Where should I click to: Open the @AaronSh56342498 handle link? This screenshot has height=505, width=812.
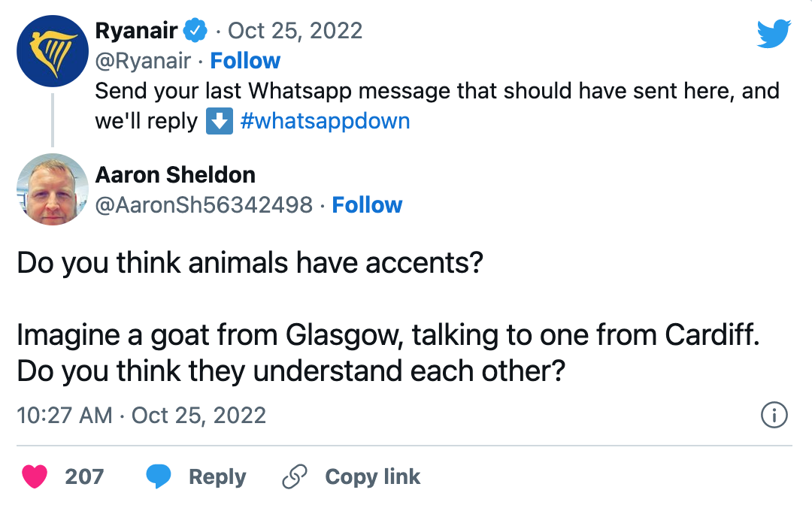203,205
